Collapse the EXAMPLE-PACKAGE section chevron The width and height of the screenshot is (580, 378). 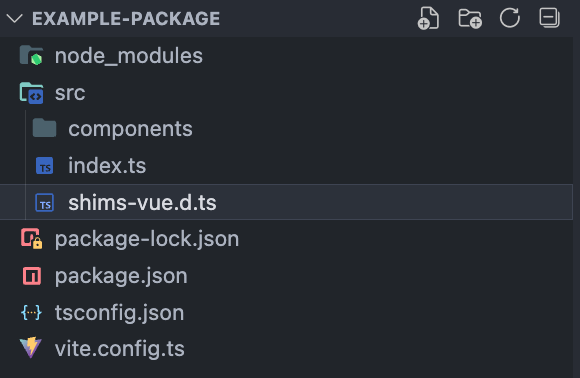[x=14, y=18]
